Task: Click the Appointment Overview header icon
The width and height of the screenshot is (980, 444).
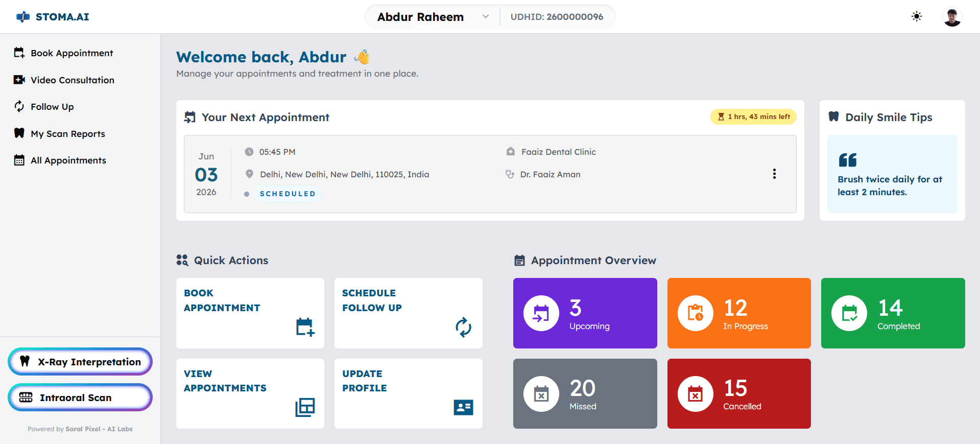Action: click(x=519, y=260)
